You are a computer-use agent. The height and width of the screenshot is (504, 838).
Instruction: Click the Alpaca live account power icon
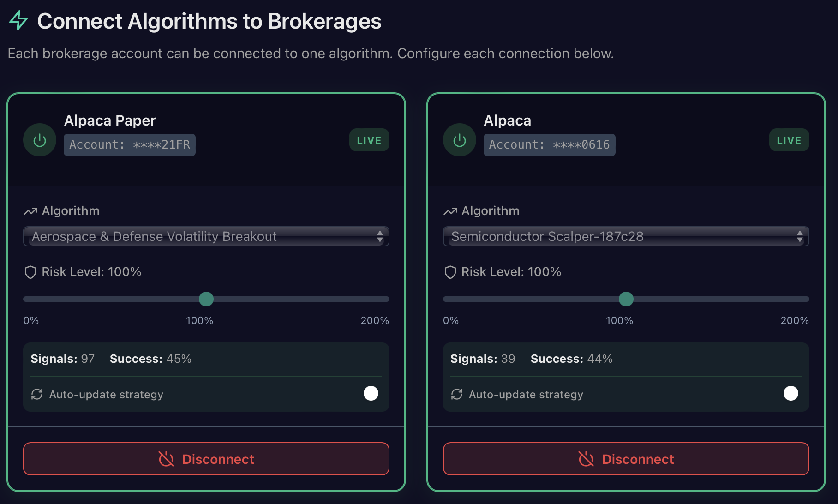pos(460,140)
